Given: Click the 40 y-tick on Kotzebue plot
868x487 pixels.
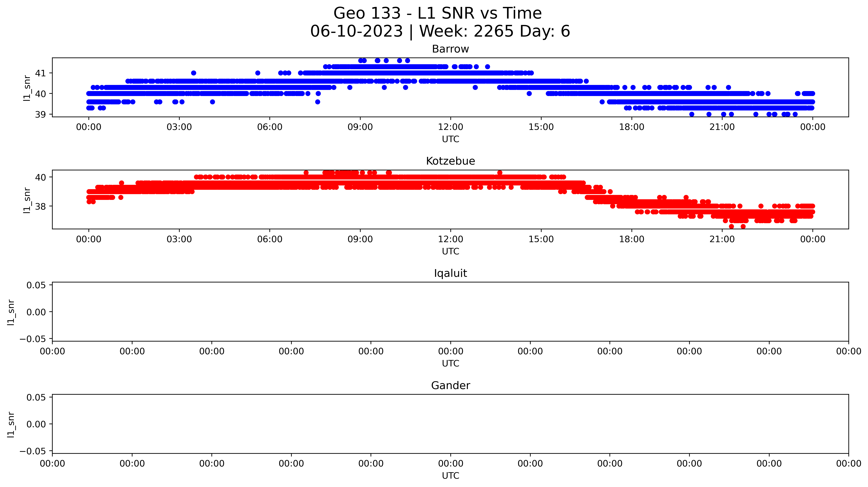Looking at the screenshot, I should [x=41, y=177].
